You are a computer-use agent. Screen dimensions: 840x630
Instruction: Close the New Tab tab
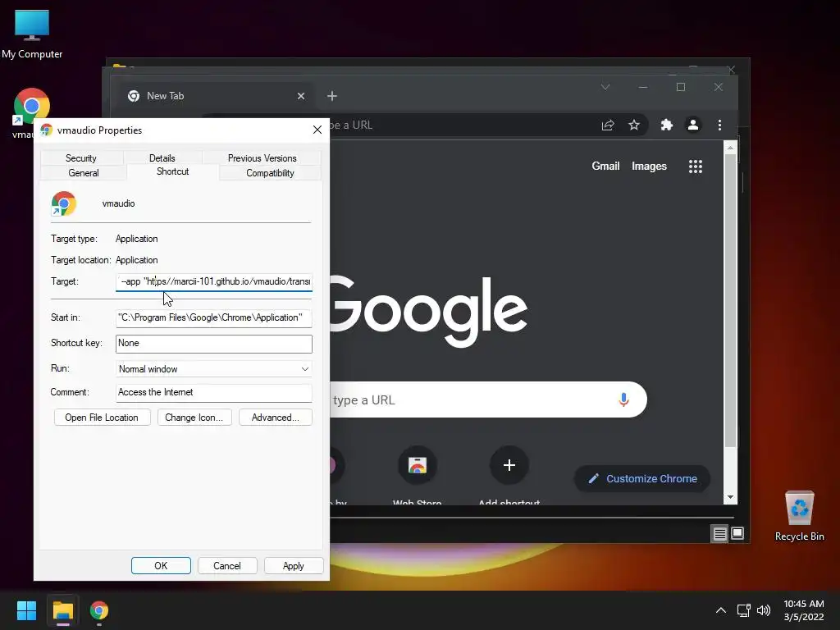300,96
